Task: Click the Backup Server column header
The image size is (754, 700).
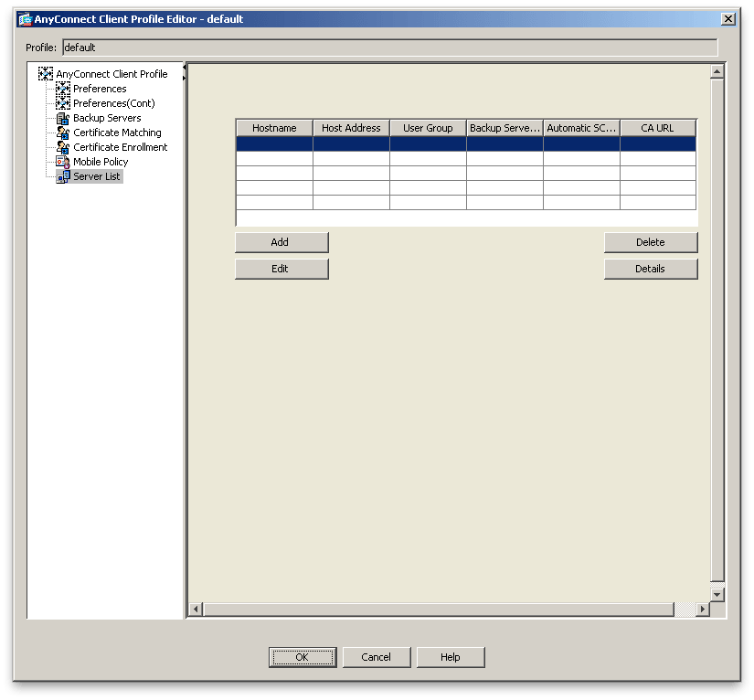Action: (x=504, y=128)
